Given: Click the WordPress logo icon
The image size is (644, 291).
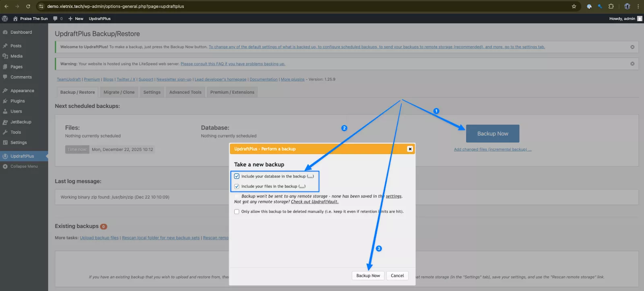Looking at the screenshot, I should (x=5, y=19).
